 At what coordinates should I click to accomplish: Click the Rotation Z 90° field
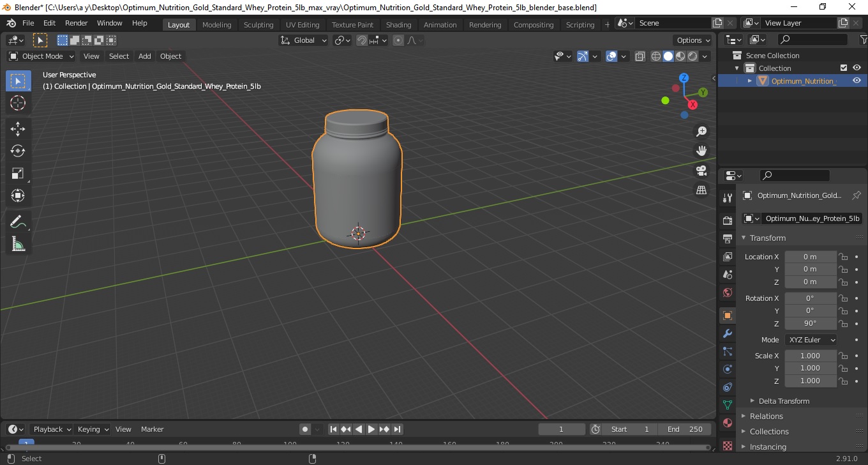811,323
